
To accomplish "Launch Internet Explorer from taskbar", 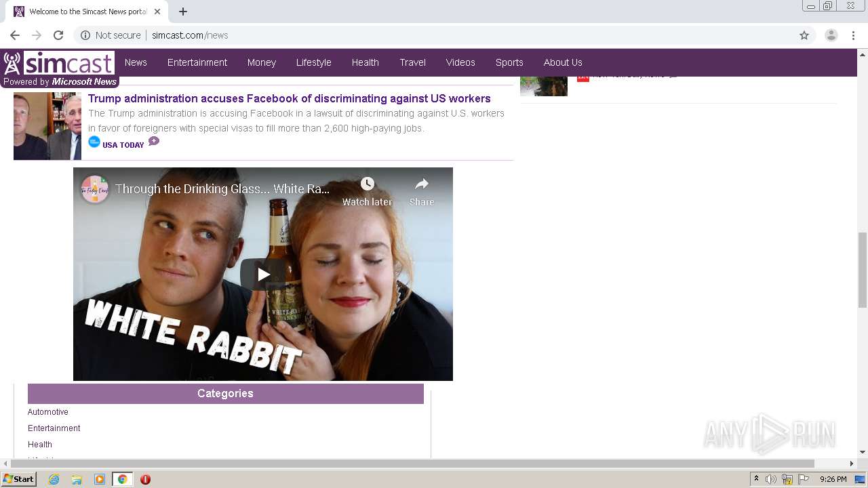I will [x=54, y=479].
